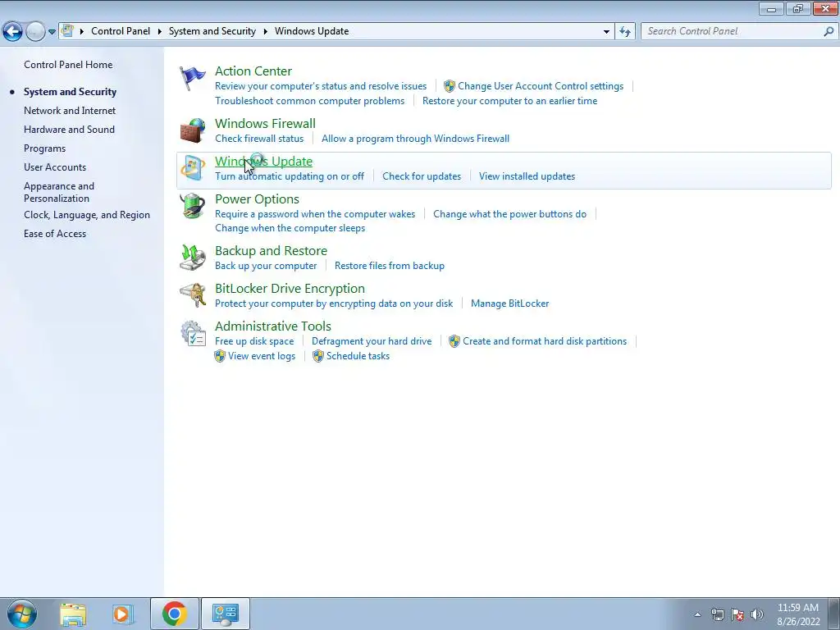Click System and Security in breadcrumb

point(212,31)
